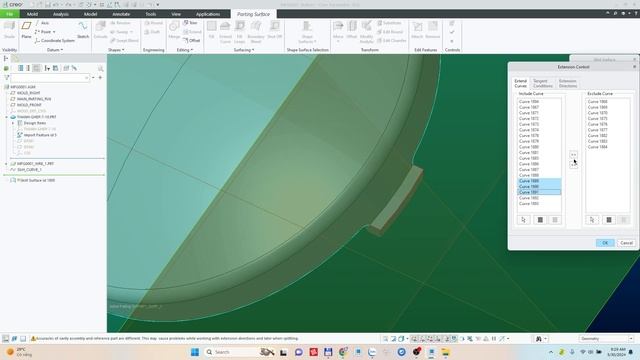640x360 pixels.
Task: Use the Offset tool in Editing group
Action: click(191, 40)
